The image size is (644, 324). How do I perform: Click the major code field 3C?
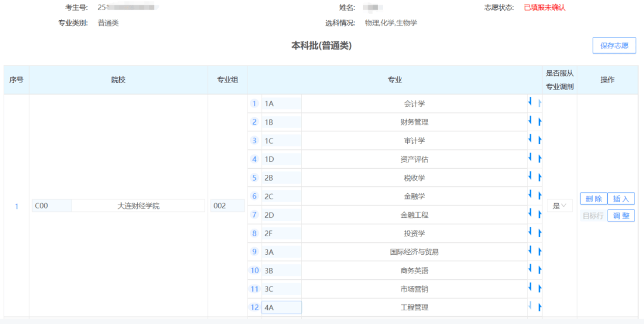pyautogui.click(x=281, y=289)
